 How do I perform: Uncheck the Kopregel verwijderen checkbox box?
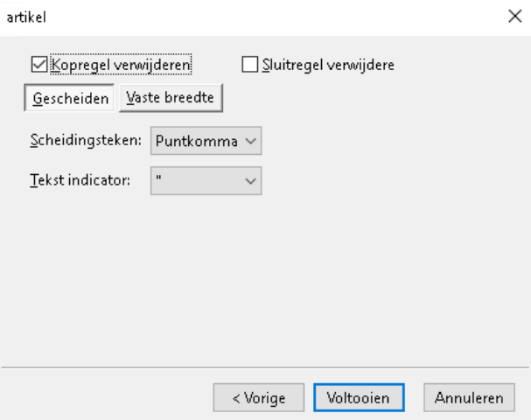pos(37,64)
